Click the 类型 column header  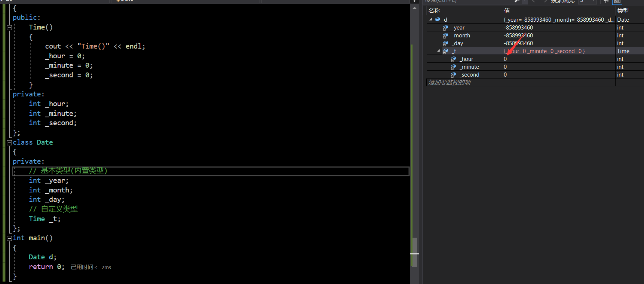629,10
